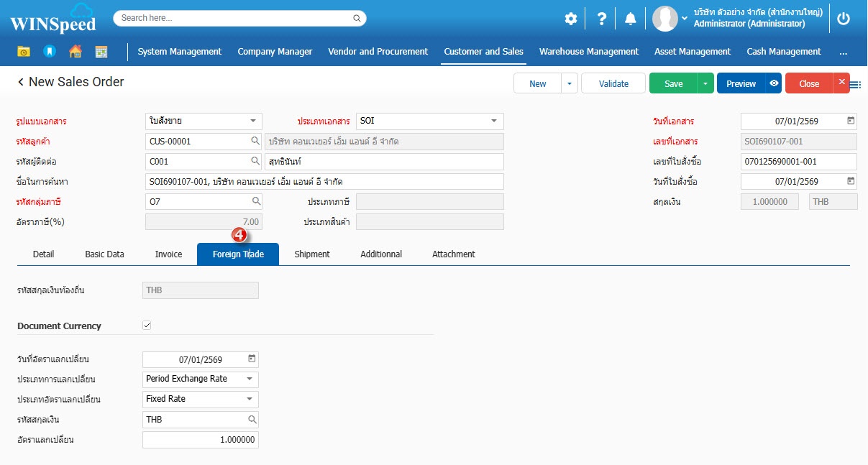This screenshot has width=868, height=465.
Task: Open the Warehouse Management menu
Action: point(588,52)
